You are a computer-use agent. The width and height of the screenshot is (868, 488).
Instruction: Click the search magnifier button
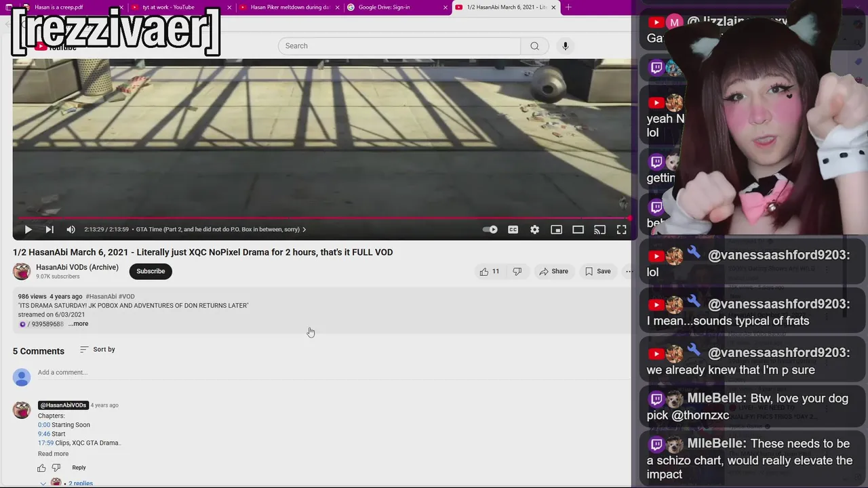[x=535, y=46]
